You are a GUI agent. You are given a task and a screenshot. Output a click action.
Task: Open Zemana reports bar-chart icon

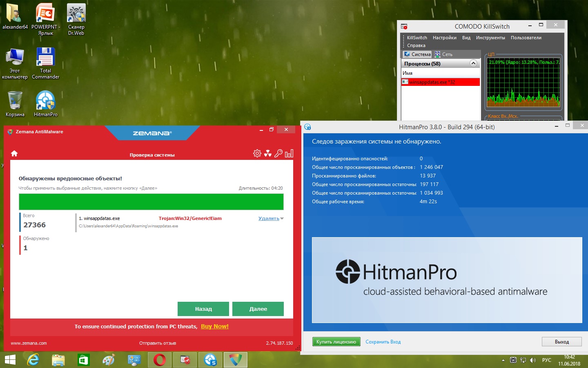(x=289, y=153)
